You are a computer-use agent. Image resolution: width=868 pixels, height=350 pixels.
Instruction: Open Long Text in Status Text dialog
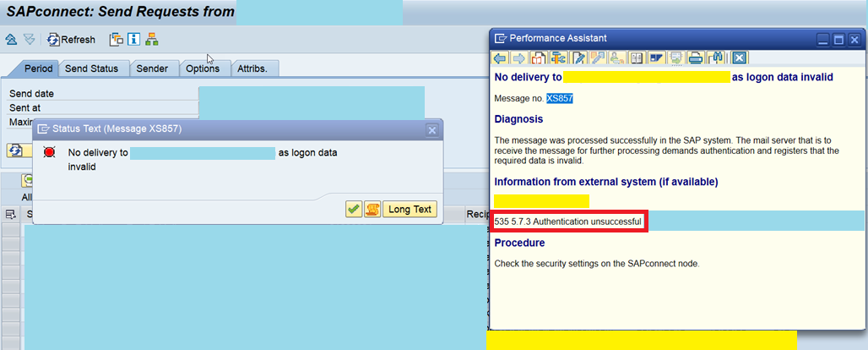point(410,209)
